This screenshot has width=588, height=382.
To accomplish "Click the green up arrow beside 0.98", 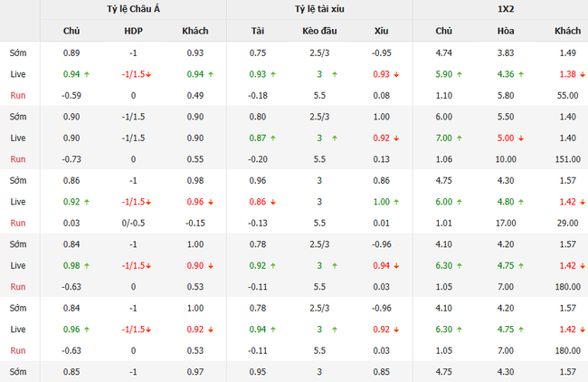I will click(x=90, y=264).
